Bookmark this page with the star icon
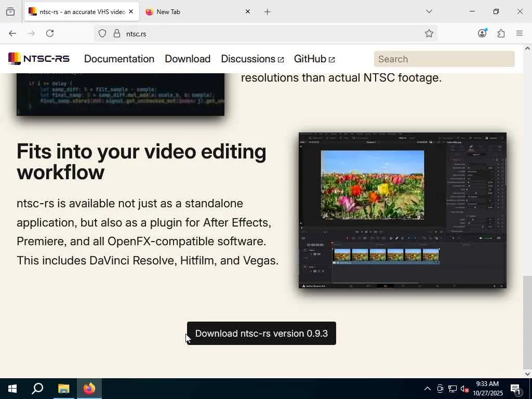Image resolution: width=532 pixels, height=399 pixels. pos(429,33)
